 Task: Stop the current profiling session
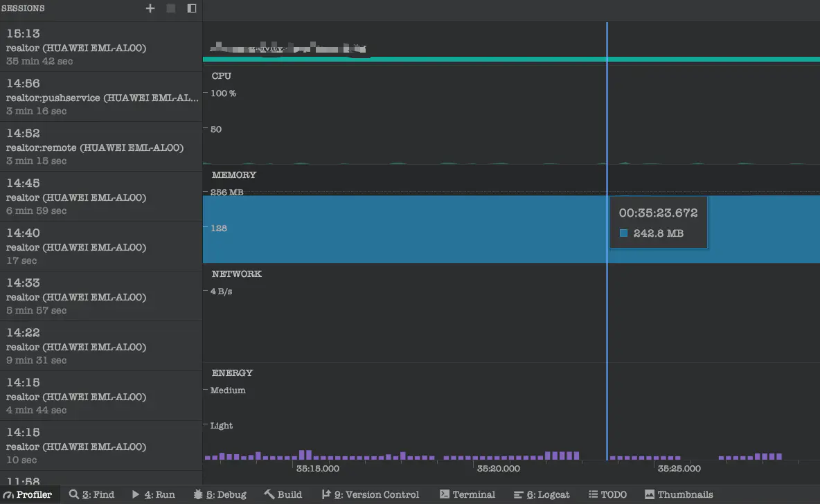click(x=171, y=8)
